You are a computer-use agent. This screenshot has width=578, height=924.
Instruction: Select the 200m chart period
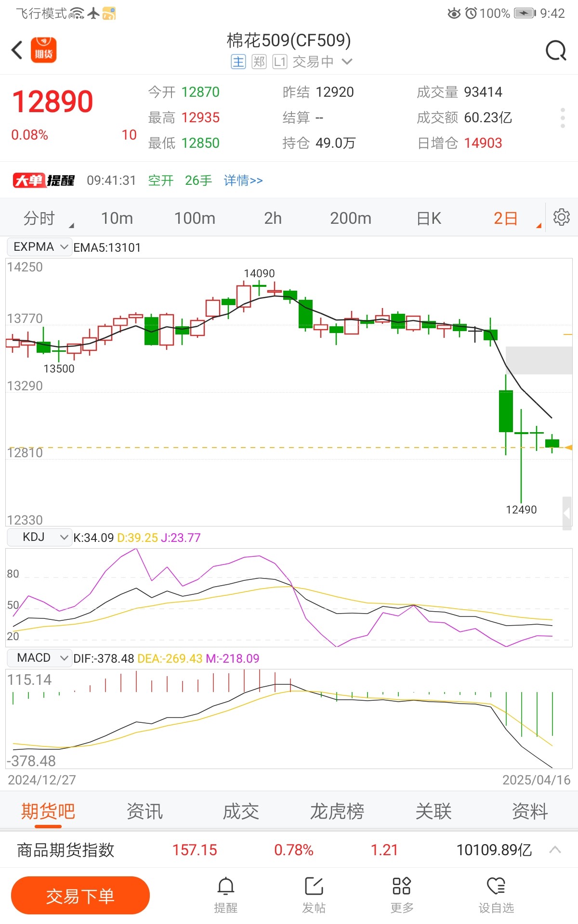point(351,218)
